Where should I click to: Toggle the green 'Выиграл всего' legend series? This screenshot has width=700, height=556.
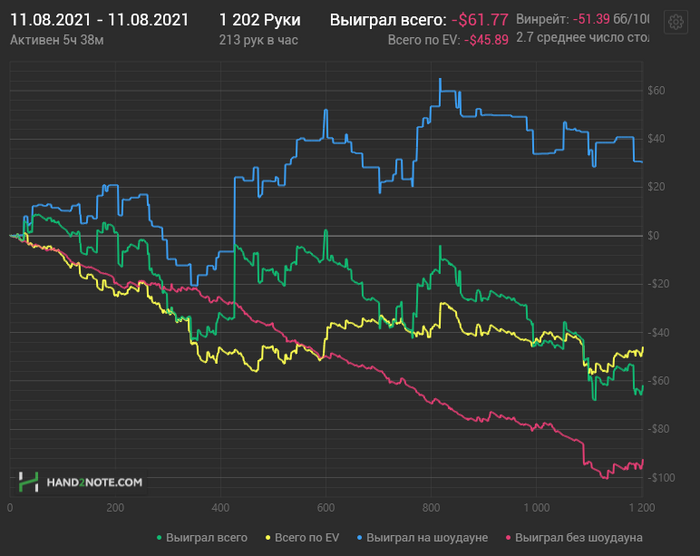(x=202, y=538)
